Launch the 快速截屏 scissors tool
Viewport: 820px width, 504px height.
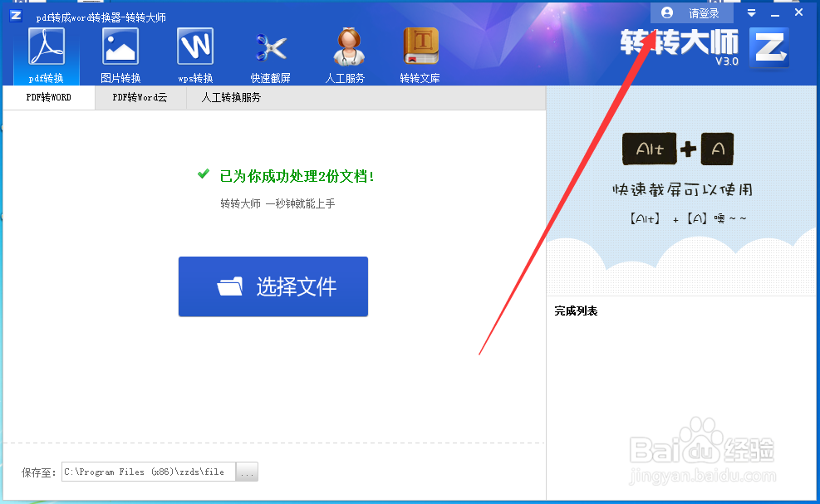pyautogui.click(x=270, y=56)
